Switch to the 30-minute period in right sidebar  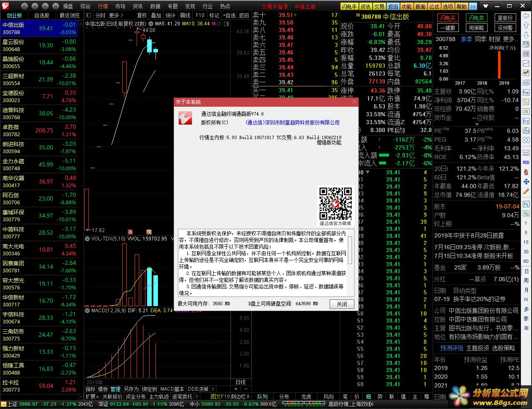526,252
